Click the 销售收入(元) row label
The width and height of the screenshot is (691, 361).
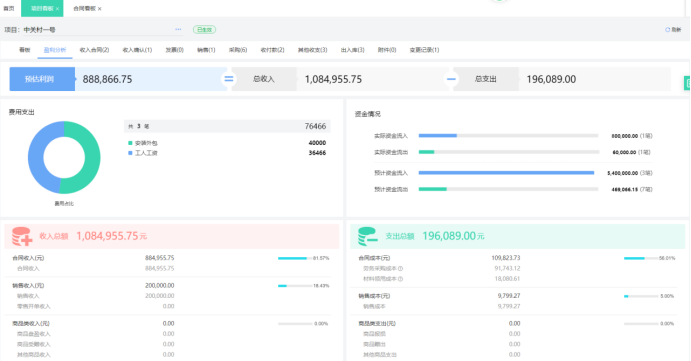tap(28, 286)
